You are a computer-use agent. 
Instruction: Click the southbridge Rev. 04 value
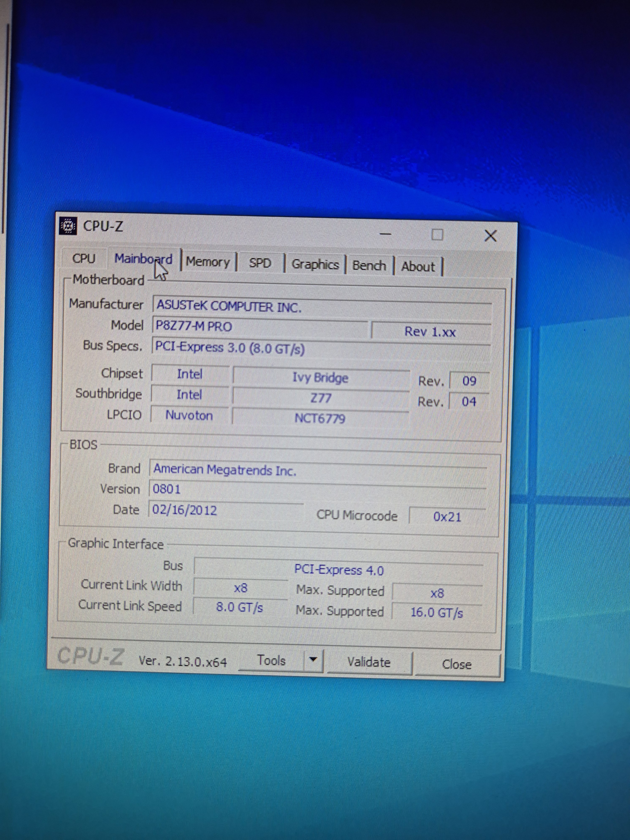tap(469, 401)
